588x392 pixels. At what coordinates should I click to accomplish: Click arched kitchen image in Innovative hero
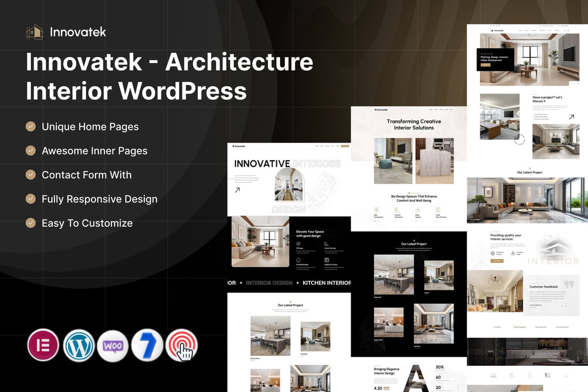tap(289, 184)
